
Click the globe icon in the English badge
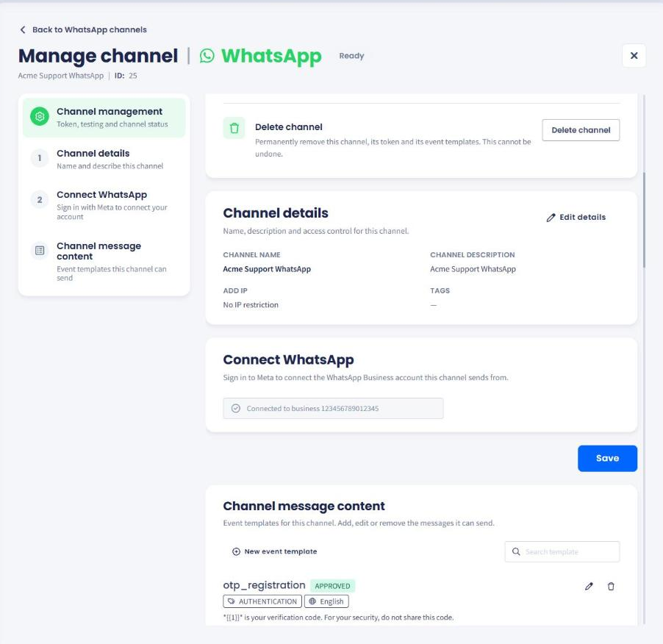(312, 601)
